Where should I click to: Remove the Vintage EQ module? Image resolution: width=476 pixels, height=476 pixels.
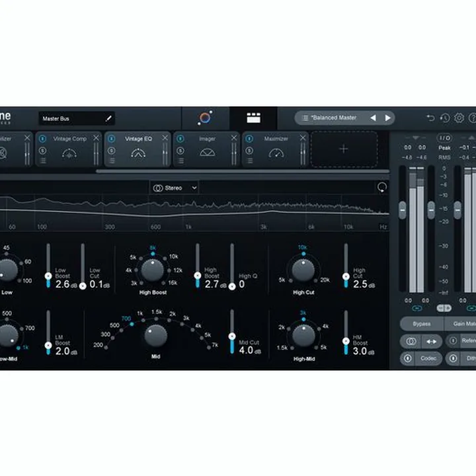pos(165,138)
